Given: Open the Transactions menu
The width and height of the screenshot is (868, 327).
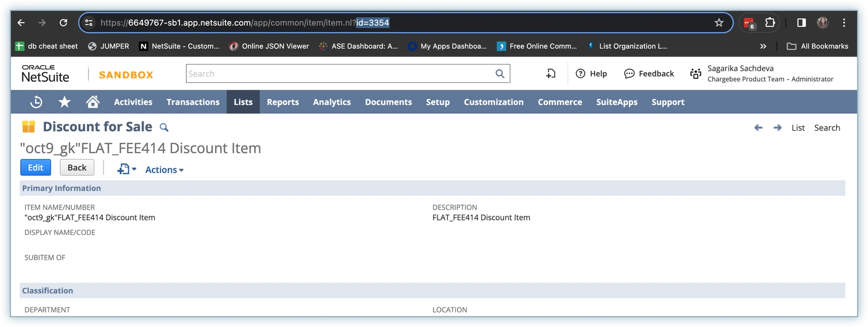Looking at the screenshot, I should coord(193,102).
